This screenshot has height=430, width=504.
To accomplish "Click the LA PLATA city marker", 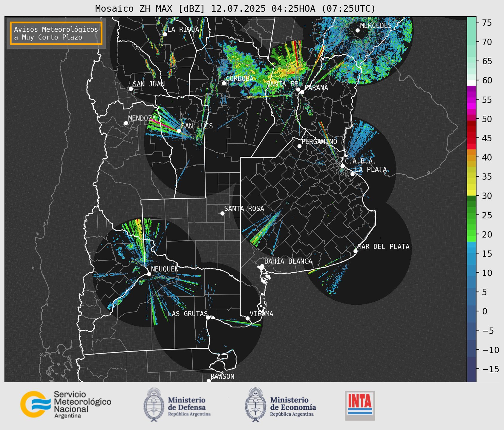I will [x=353, y=174].
